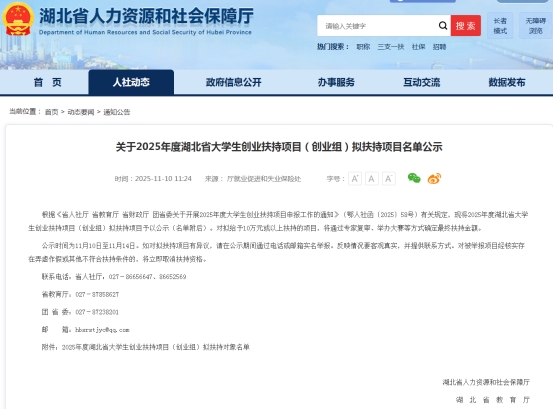This screenshot has width=553, height=409.
Task: Click the red 搜索 button
Action: click(466, 26)
